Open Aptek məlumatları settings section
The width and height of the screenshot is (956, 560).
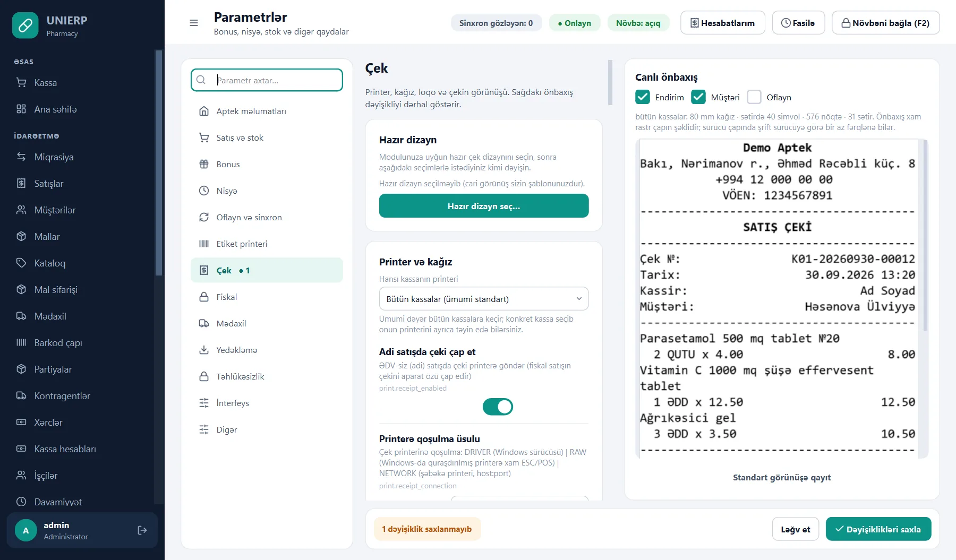point(267,111)
